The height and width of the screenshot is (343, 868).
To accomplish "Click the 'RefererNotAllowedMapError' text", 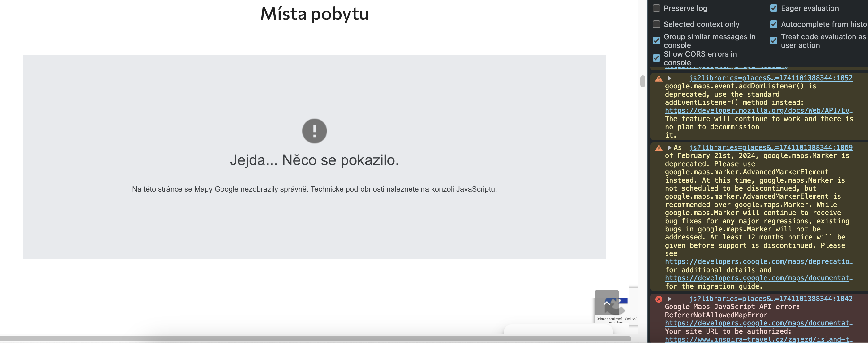I will click(716, 315).
